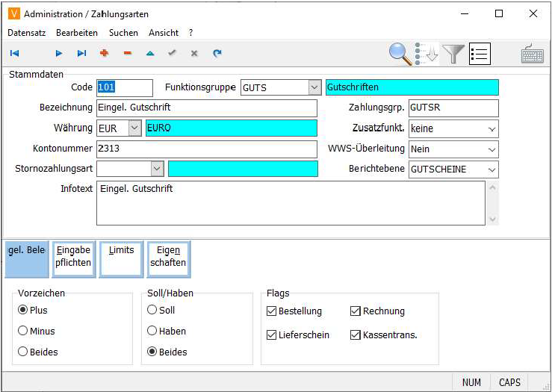The width and height of the screenshot is (552, 392).
Task: Toggle the Kassentrans. checkbox
Action: tap(356, 335)
